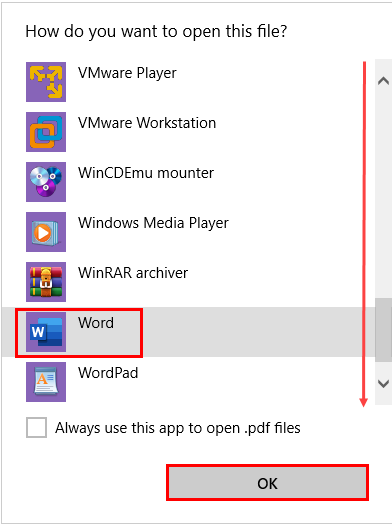
Task: Select the "VMware Workstation" label
Action: tap(147, 123)
